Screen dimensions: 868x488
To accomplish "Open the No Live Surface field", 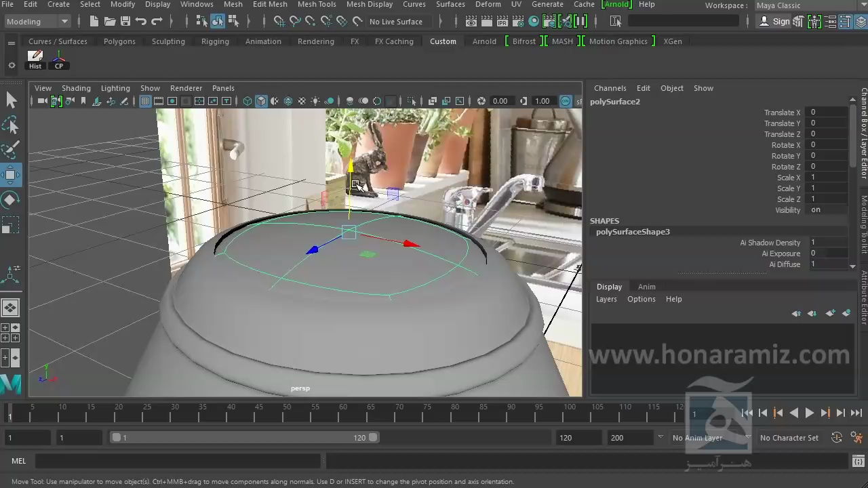I will [396, 22].
